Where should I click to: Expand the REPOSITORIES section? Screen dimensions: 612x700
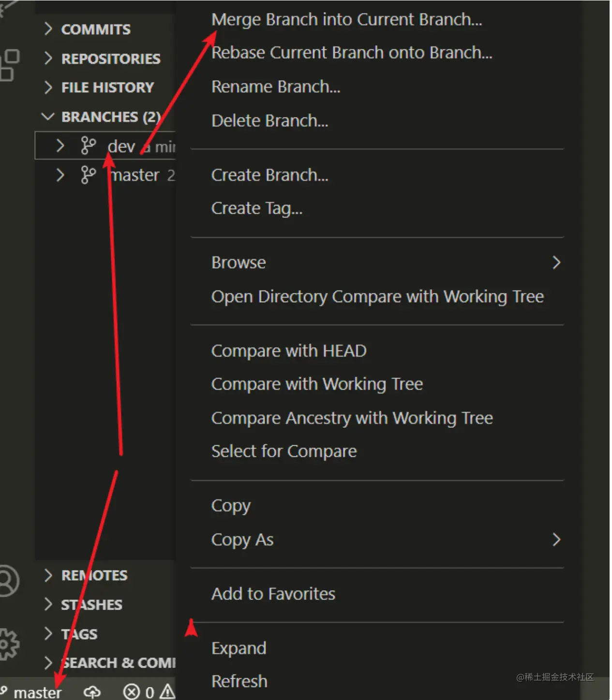point(48,58)
